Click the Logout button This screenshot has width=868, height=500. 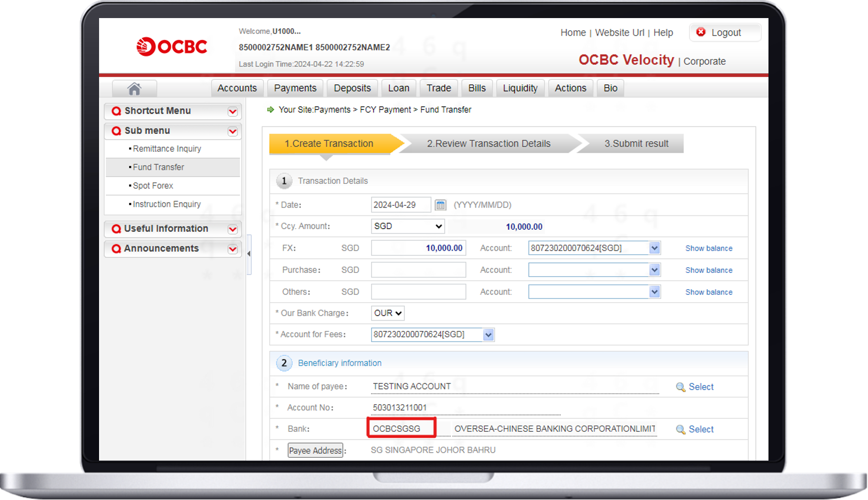coord(725,32)
